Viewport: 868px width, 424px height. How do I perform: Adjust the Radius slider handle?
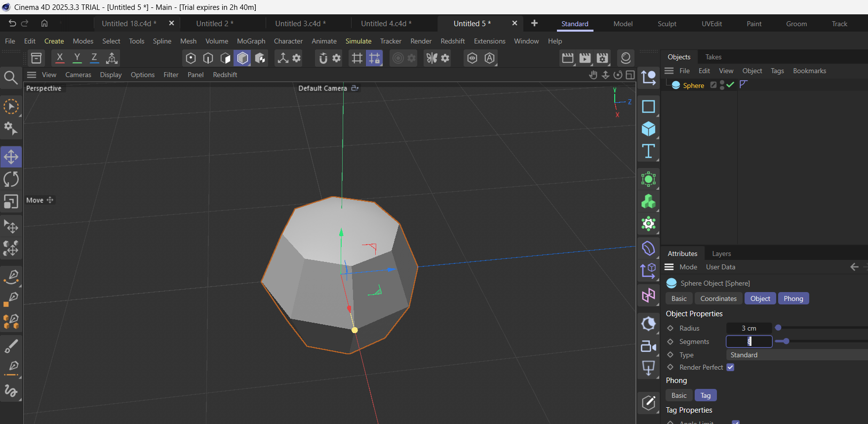tap(778, 328)
